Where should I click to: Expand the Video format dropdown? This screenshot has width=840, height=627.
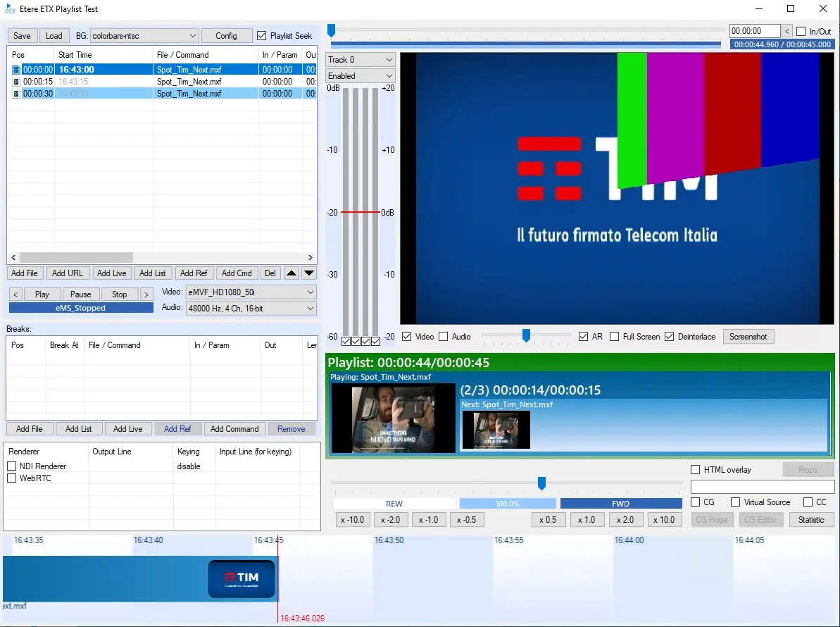coord(311,292)
